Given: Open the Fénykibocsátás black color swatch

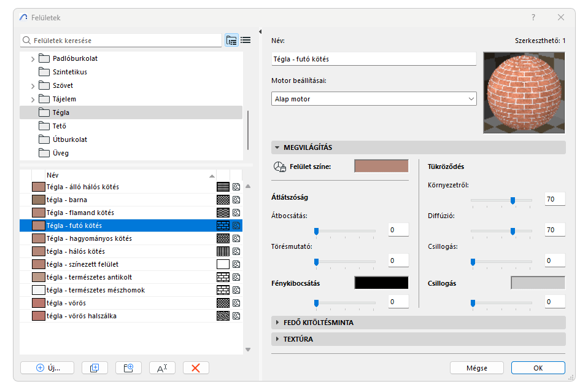Looking at the screenshot, I should (x=381, y=283).
